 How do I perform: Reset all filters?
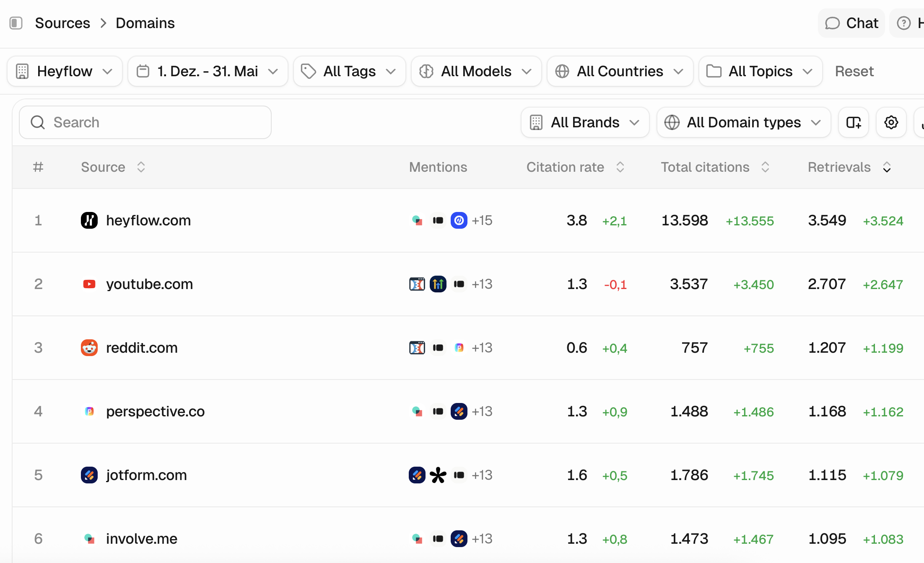click(x=854, y=71)
